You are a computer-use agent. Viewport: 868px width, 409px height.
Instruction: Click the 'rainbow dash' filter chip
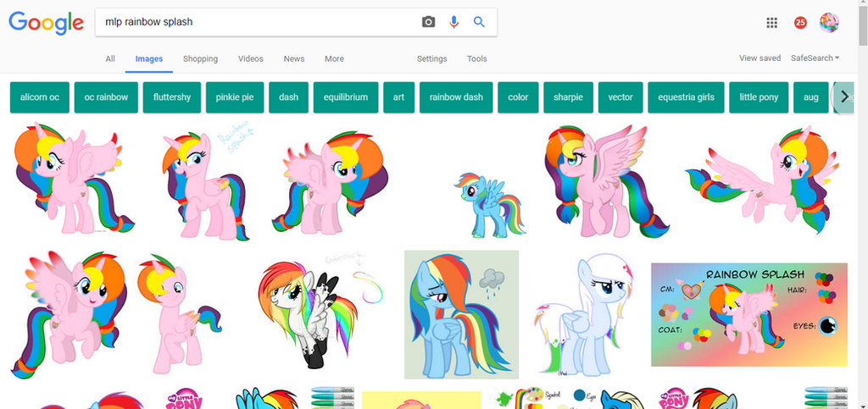coord(456,97)
